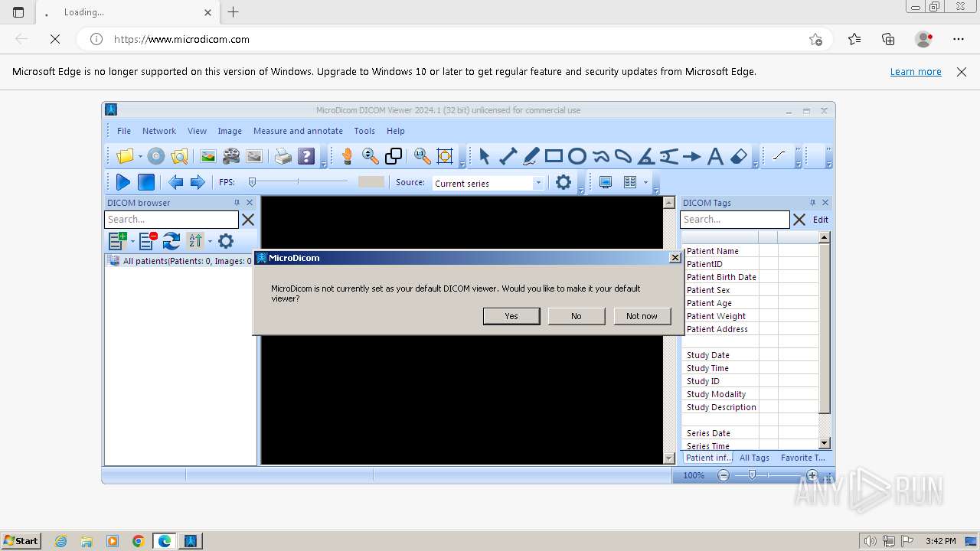Viewport: 980px width, 551px height.
Task: Switch to the All Tags tab
Action: point(754,458)
